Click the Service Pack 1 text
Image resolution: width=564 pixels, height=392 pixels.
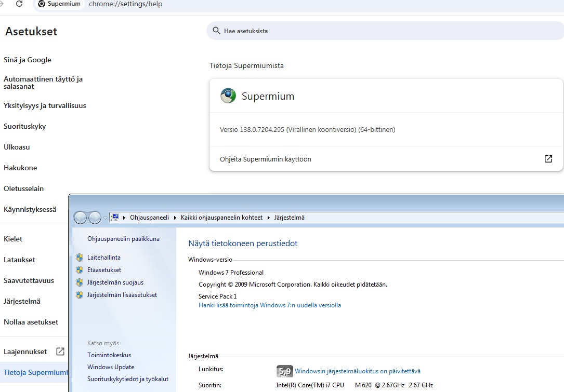[218, 296]
